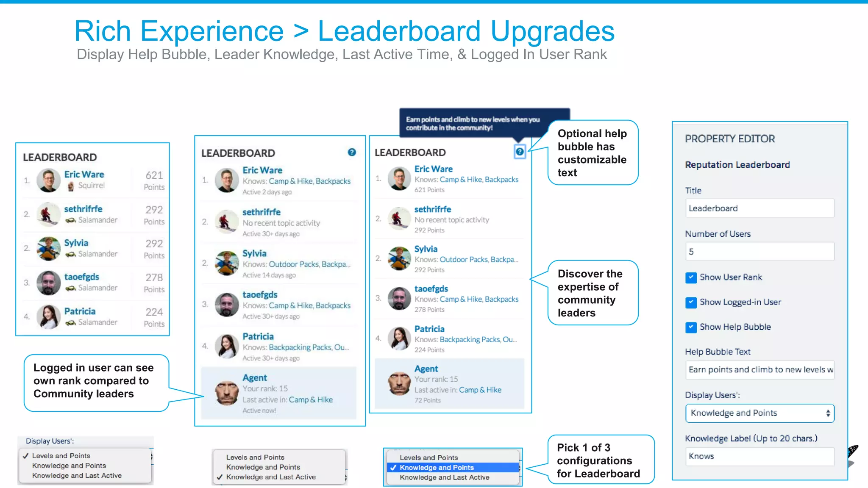868x488 pixels.
Task: Click Patricia's avatar in the middle leaderboard
Action: pos(227,347)
